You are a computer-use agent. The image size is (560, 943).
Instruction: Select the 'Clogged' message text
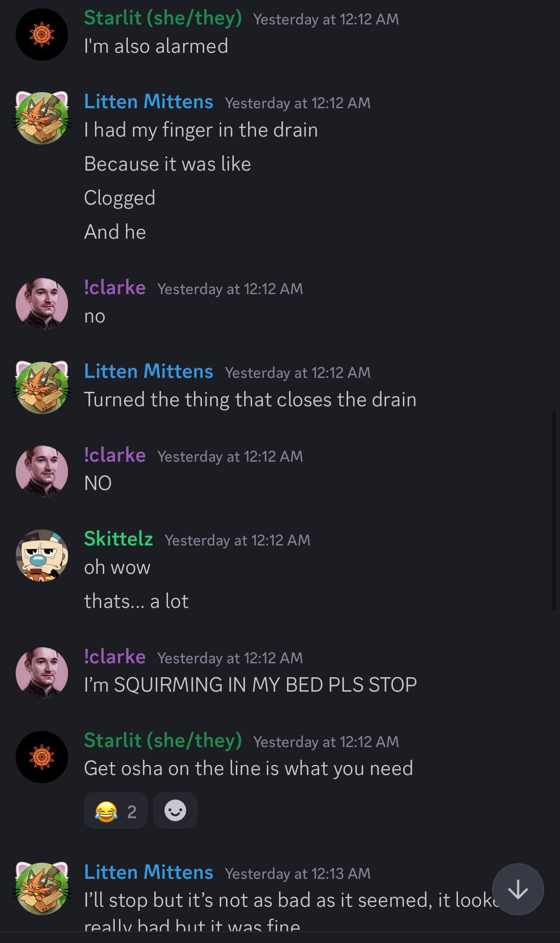point(120,198)
